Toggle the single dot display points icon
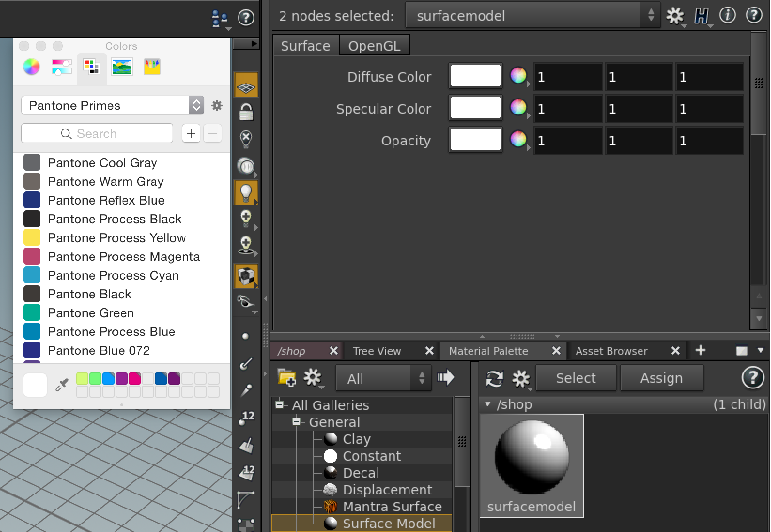Screen dimensions: 771x532 click(x=245, y=336)
